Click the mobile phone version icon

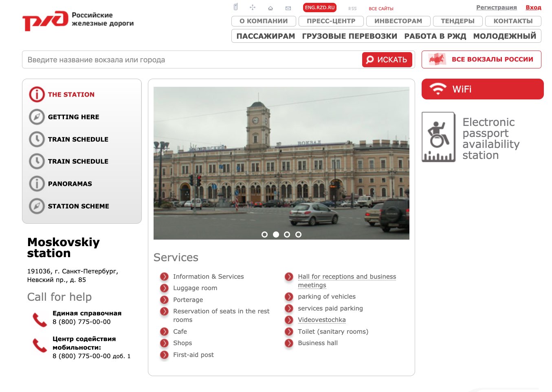(x=235, y=7)
